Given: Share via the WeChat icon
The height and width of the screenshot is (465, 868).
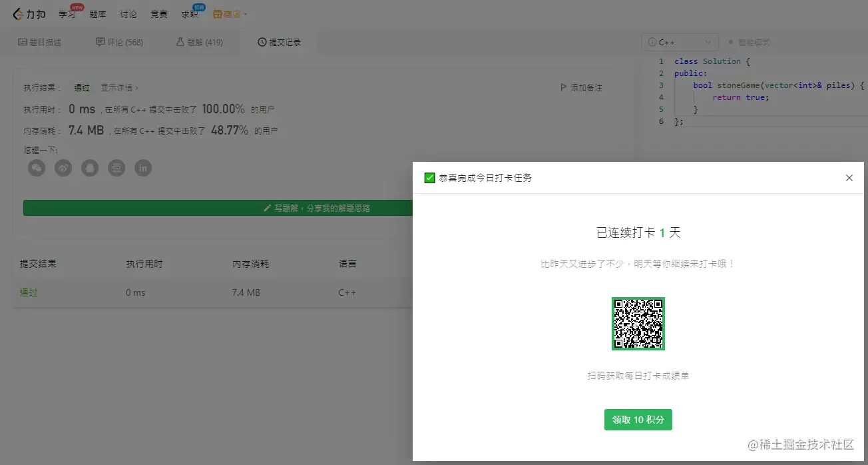Looking at the screenshot, I should (37, 168).
